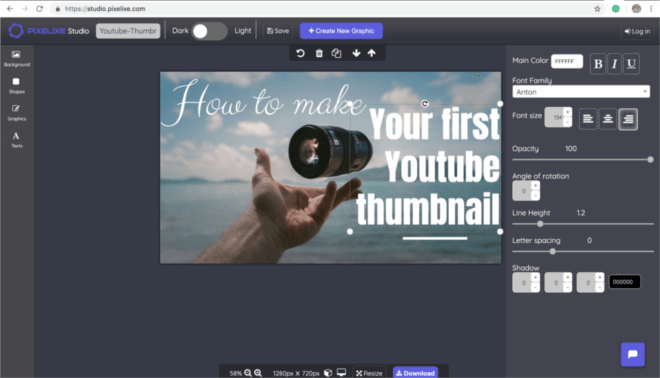Align text to the right

pos(628,119)
